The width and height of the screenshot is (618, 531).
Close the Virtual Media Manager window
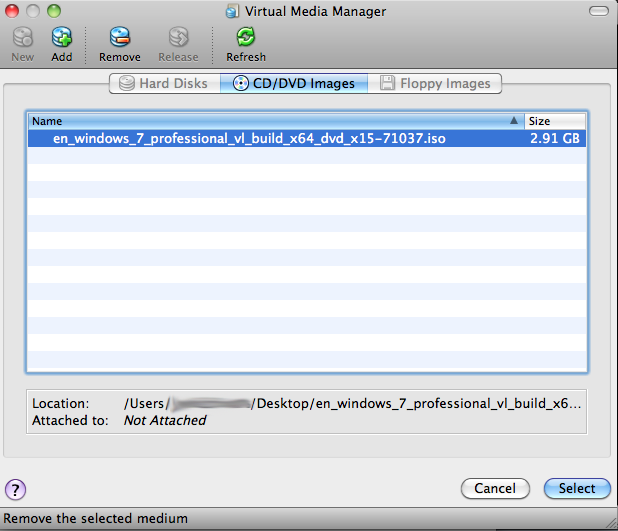coord(12,11)
